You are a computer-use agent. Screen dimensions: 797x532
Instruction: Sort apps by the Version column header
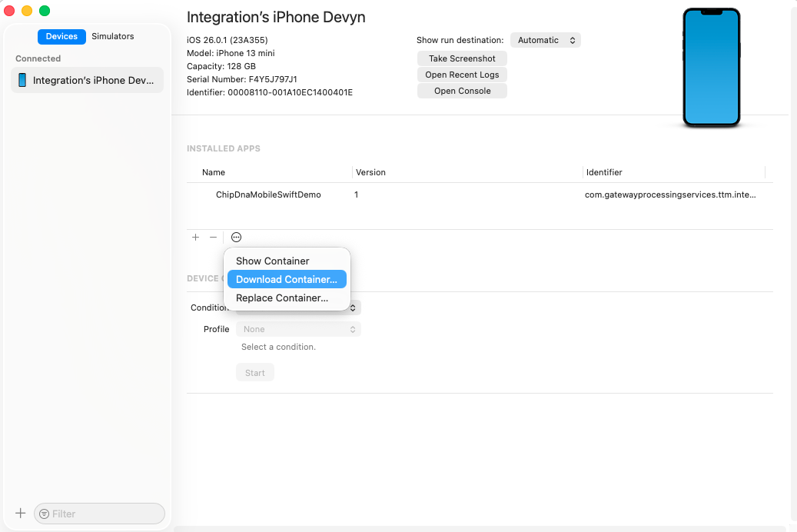(x=370, y=172)
